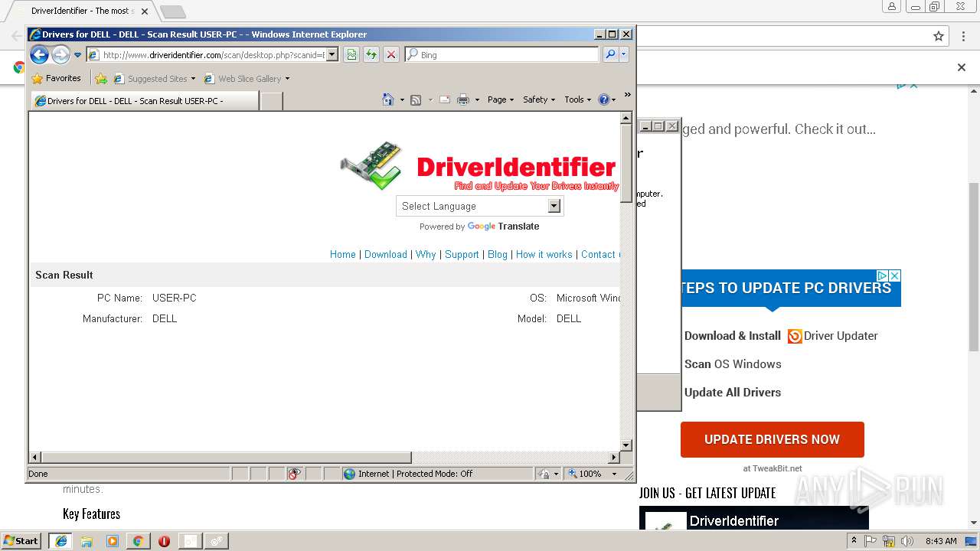Click the volume speaker tray icon

pyautogui.click(x=906, y=541)
